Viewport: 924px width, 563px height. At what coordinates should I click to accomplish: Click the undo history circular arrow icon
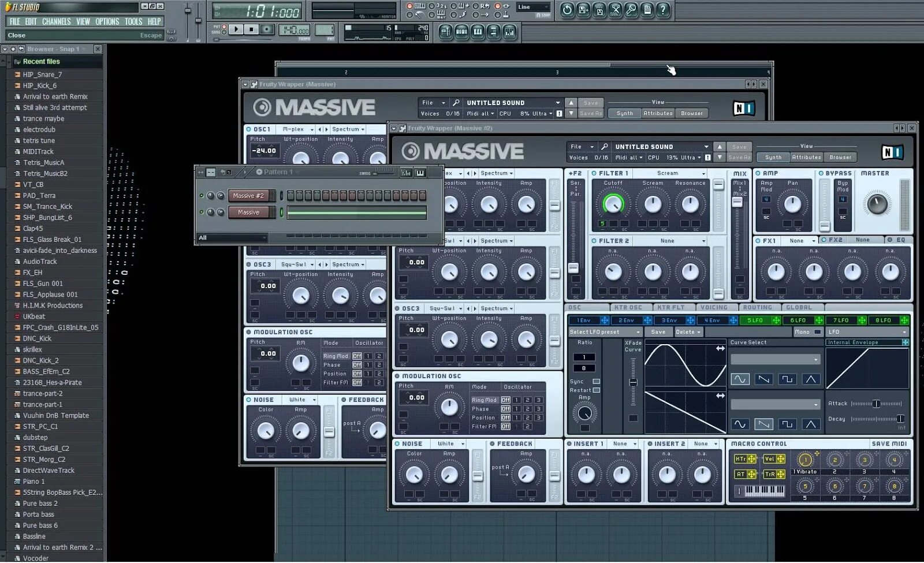point(567,9)
